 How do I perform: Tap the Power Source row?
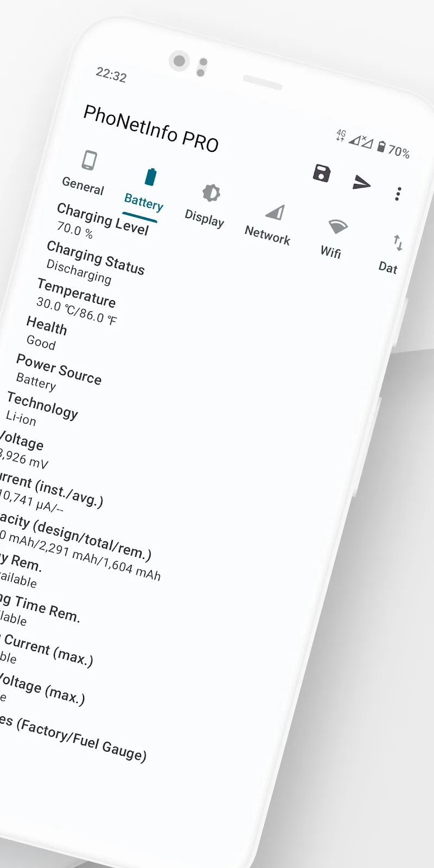click(58, 373)
